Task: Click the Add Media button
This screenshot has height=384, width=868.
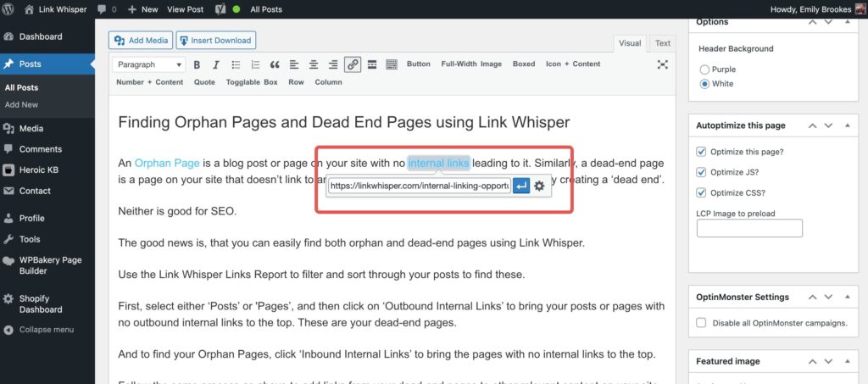Action: (x=141, y=40)
